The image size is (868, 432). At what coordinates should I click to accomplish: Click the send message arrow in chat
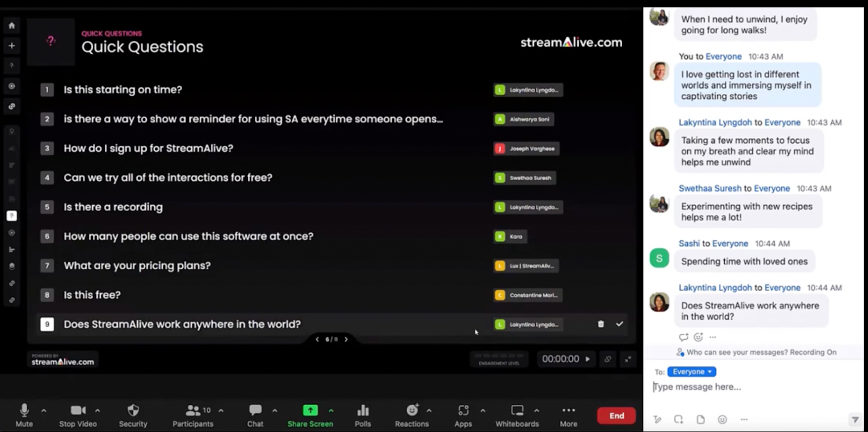click(x=855, y=420)
